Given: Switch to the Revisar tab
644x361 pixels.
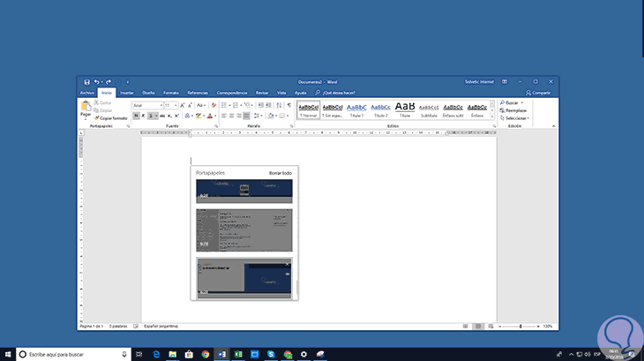Looking at the screenshot, I should (262, 93).
